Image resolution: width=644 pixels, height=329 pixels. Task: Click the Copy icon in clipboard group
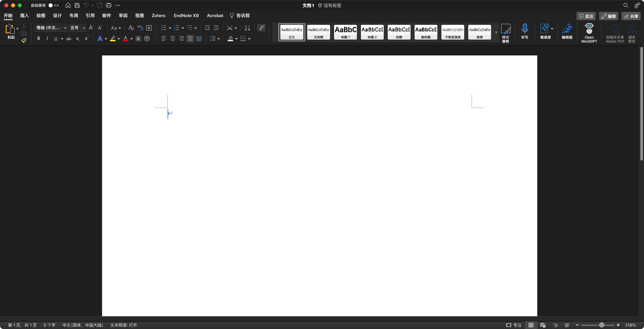pyautogui.click(x=24, y=33)
